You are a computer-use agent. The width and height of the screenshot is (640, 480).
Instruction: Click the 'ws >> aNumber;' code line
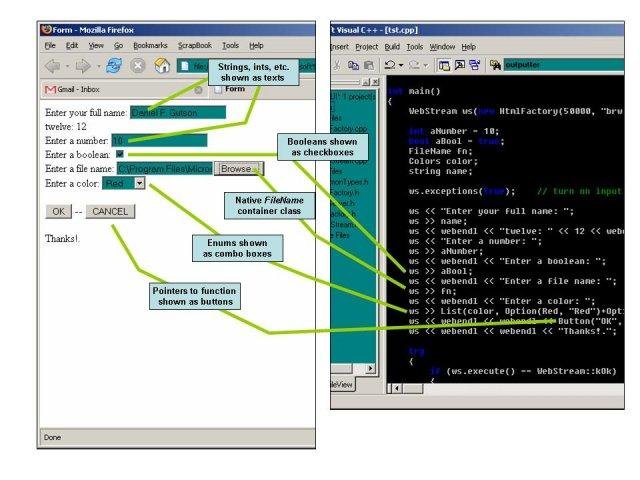pyautogui.click(x=446, y=251)
